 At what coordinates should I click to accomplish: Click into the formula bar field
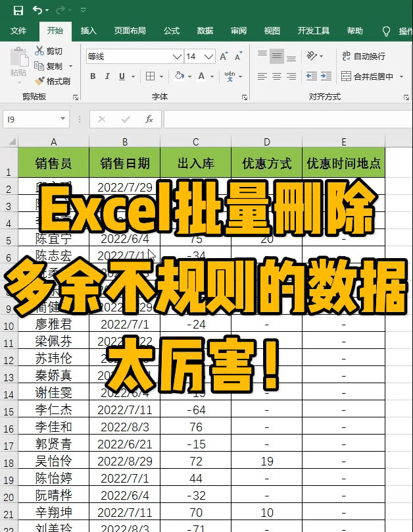(x=288, y=119)
